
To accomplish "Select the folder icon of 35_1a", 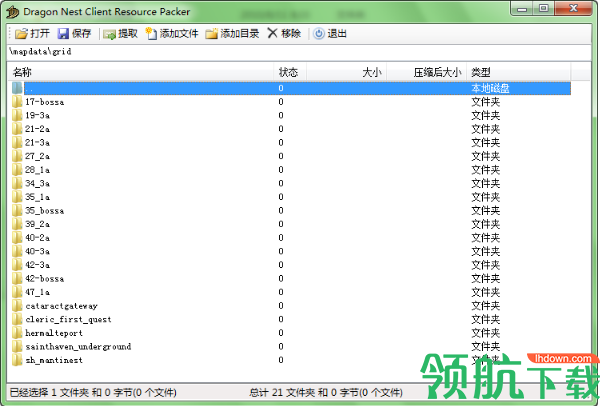I will click(x=17, y=197).
